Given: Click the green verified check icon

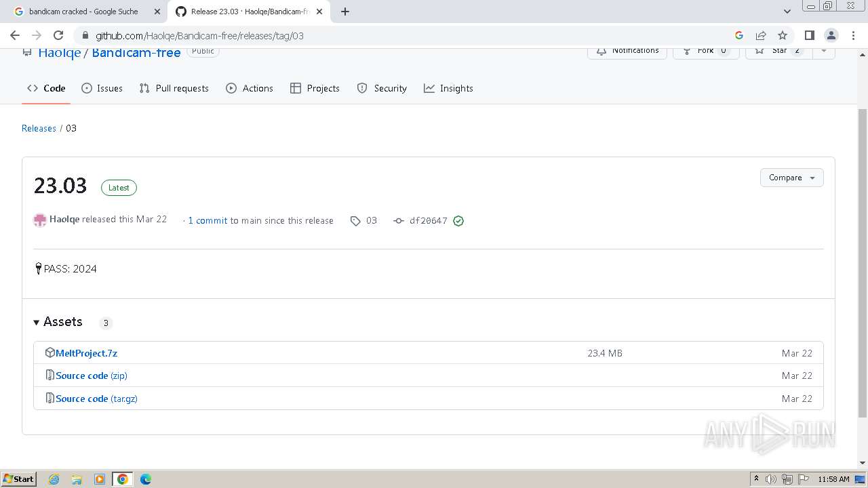Looking at the screenshot, I should [458, 220].
